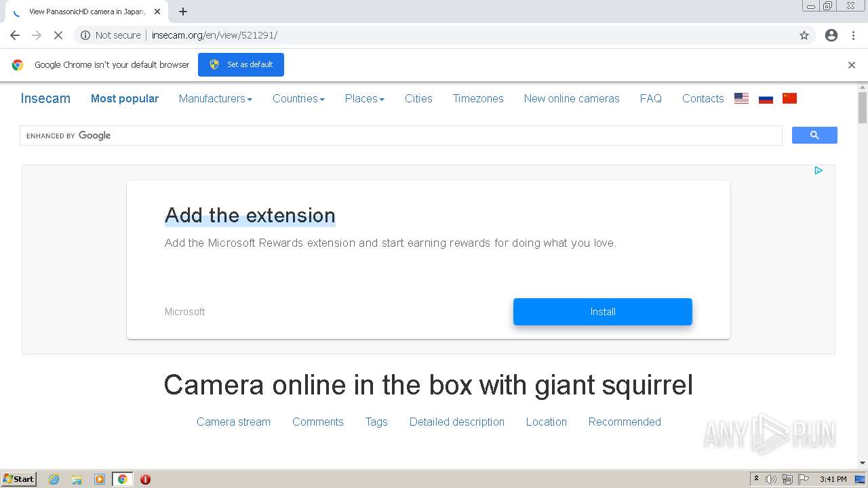868x488 pixels.
Task: Jump to Location section
Action: pyautogui.click(x=547, y=422)
